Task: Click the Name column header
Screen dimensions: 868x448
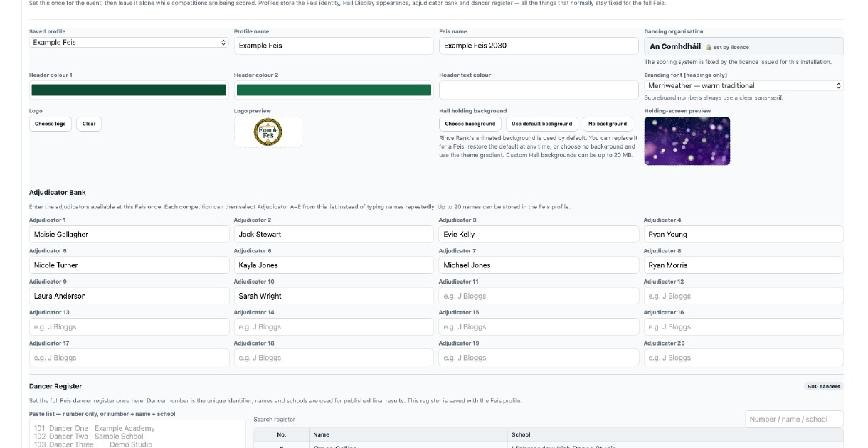Action: coord(408,434)
